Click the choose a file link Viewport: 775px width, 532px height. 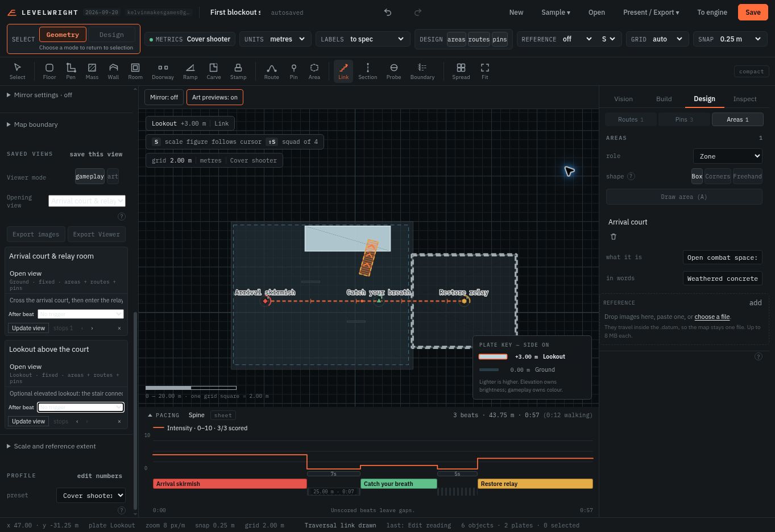(712, 317)
